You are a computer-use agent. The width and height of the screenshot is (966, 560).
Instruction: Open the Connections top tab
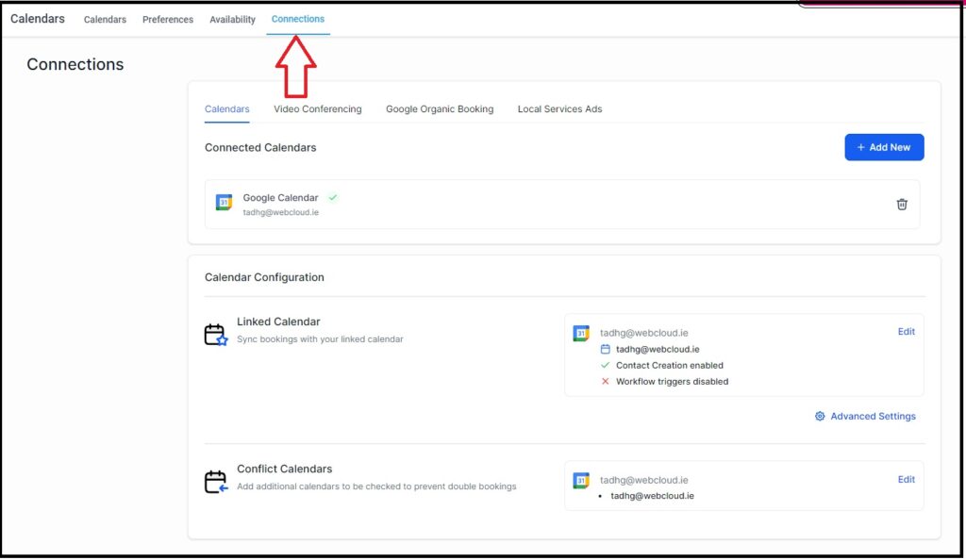298,19
